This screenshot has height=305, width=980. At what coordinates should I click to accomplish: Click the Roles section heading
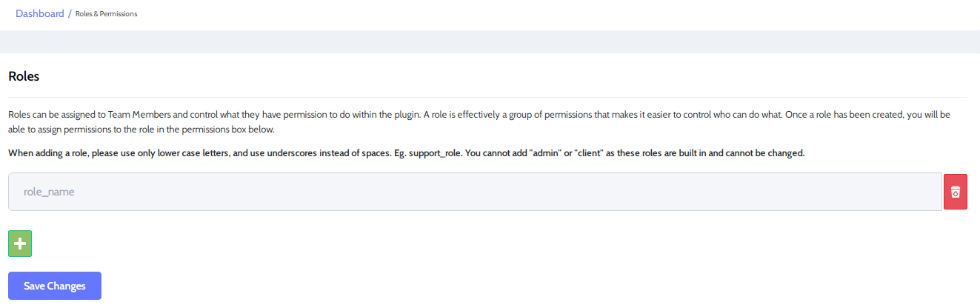coord(23,76)
